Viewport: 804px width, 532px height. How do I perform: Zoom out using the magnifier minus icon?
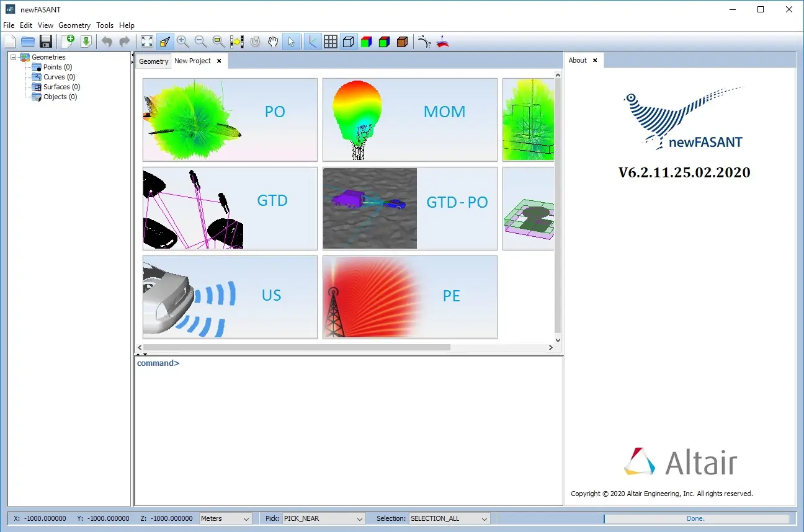(x=200, y=42)
